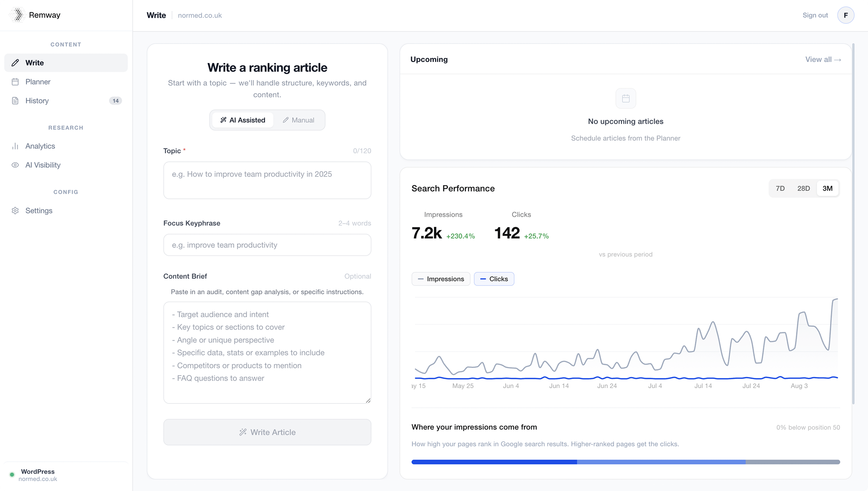This screenshot has height=491, width=868.
Task: Open Settings from the sidebar
Action: 66,211
